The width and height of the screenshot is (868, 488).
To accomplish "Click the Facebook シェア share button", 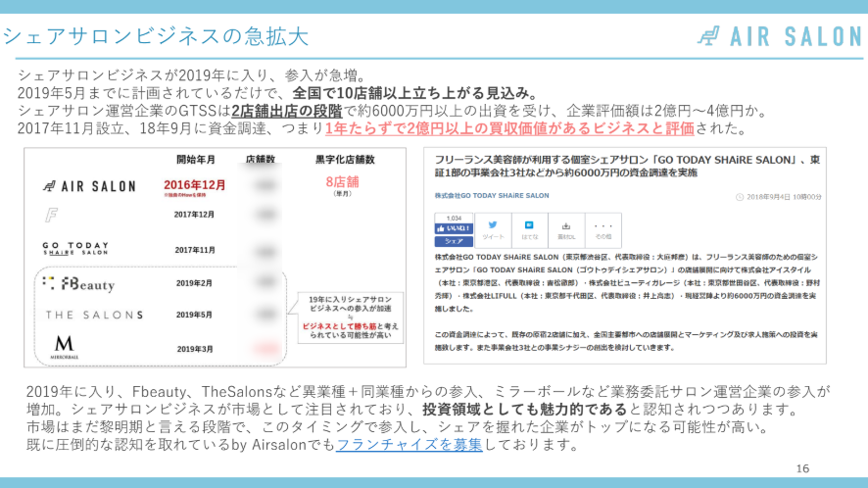I will 454,241.
